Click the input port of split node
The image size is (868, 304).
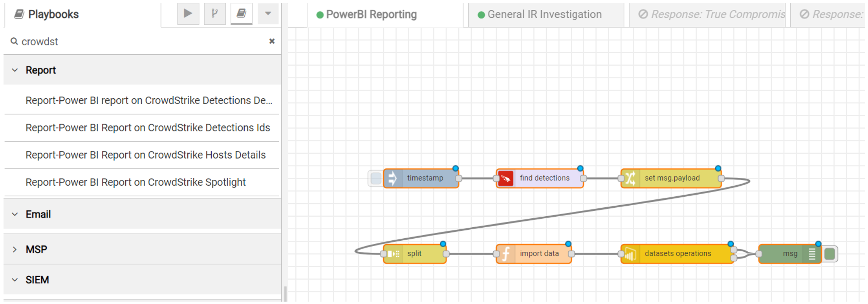384,254
